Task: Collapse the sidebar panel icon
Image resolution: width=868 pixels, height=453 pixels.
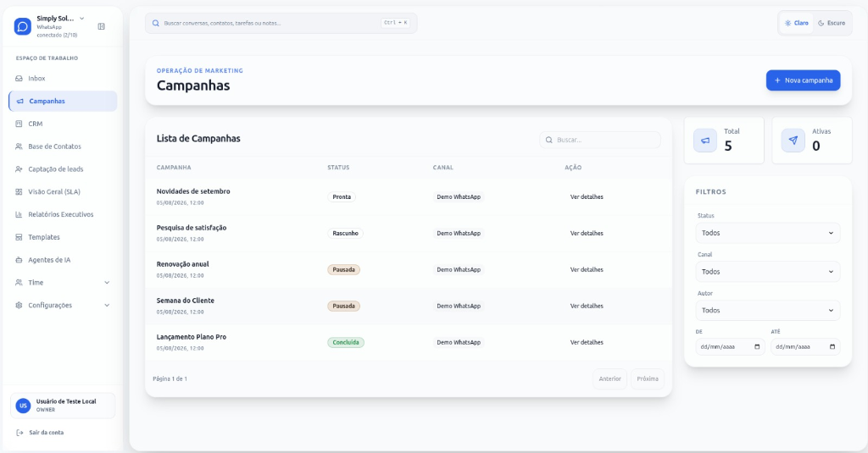Action: pos(102,26)
